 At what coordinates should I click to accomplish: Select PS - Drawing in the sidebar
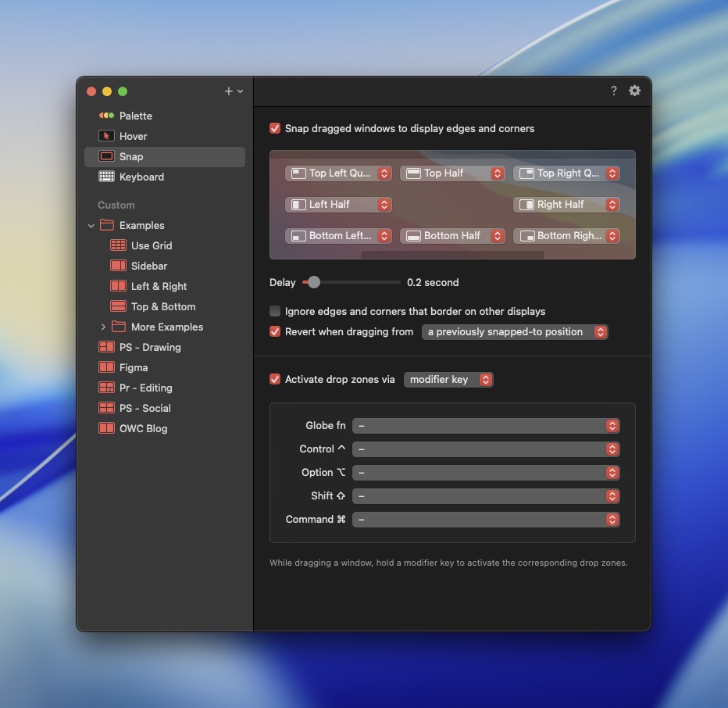tap(150, 347)
